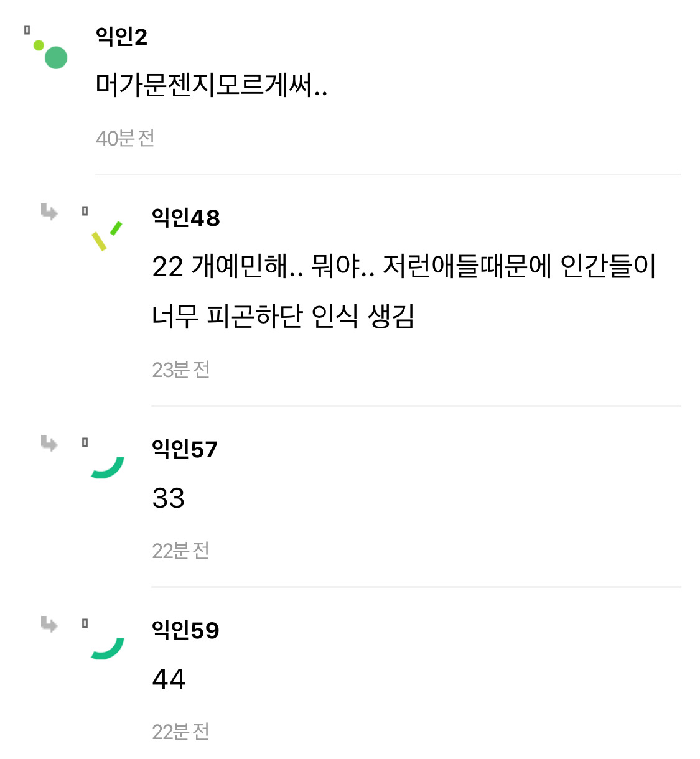
Task: Click the '23분 전' timestamp
Action: pyautogui.click(x=180, y=370)
